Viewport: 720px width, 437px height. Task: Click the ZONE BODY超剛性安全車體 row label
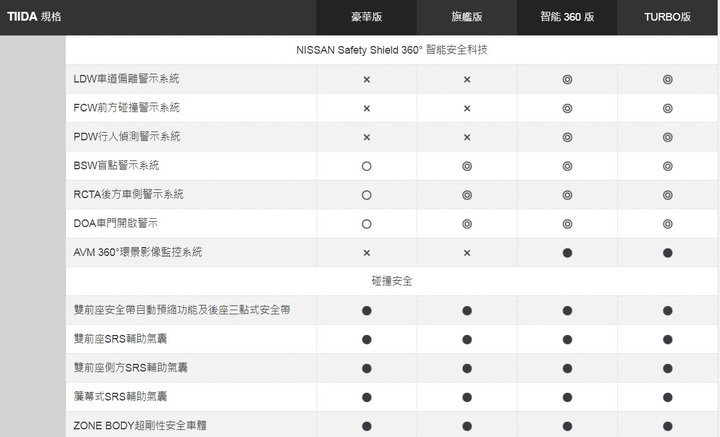(x=140, y=426)
